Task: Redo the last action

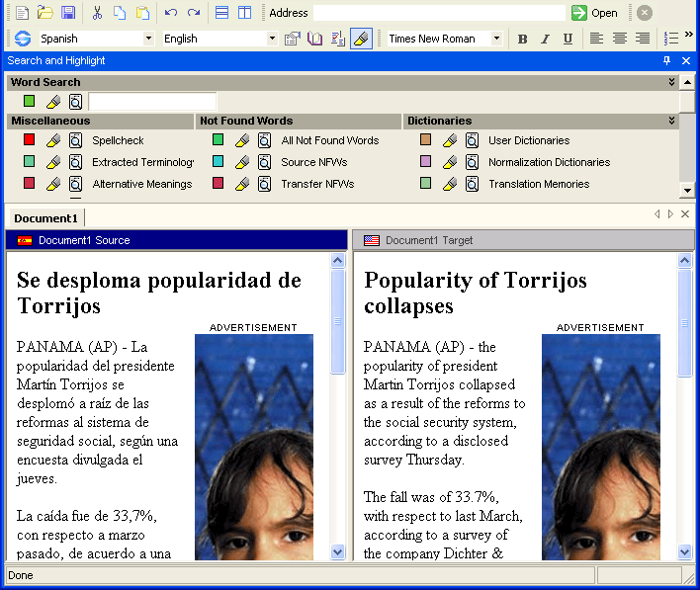Action: click(x=194, y=13)
